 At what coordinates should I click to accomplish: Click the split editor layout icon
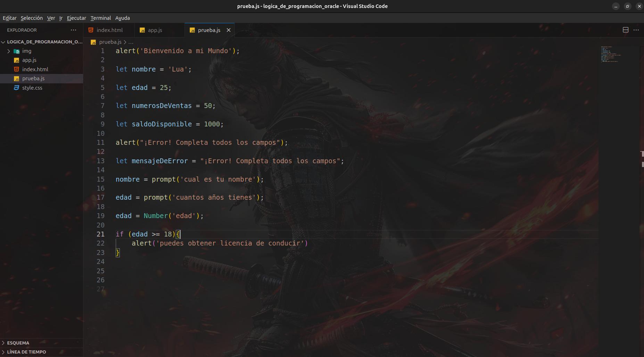coord(626,30)
